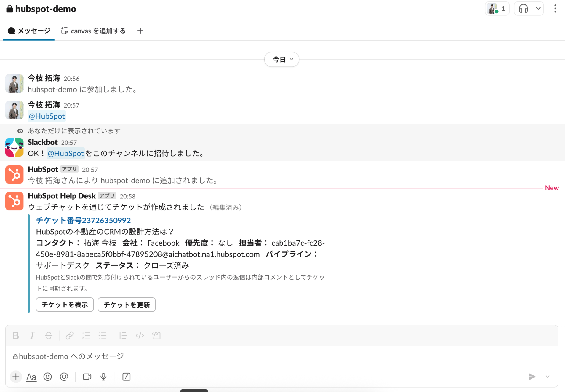Click the HubSpot Help Desk sender name

point(62,196)
